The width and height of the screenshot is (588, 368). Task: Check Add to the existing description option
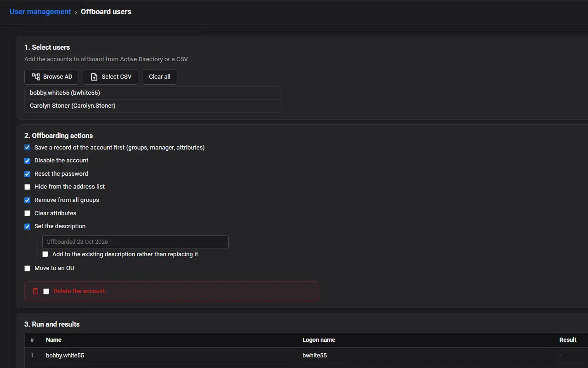[x=45, y=254]
